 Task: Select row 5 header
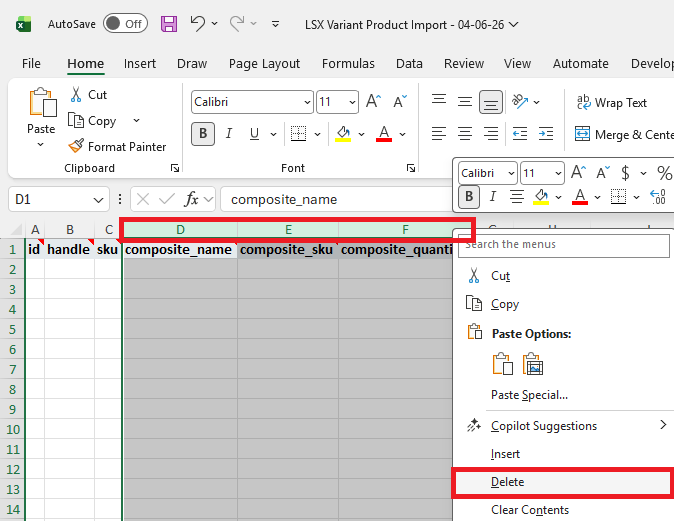coord(12,329)
